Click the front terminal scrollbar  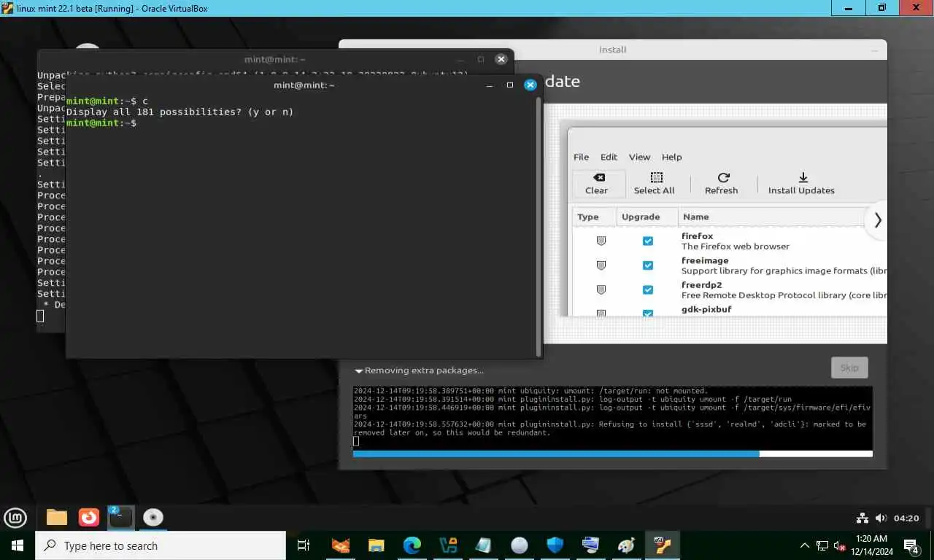click(x=539, y=226)
